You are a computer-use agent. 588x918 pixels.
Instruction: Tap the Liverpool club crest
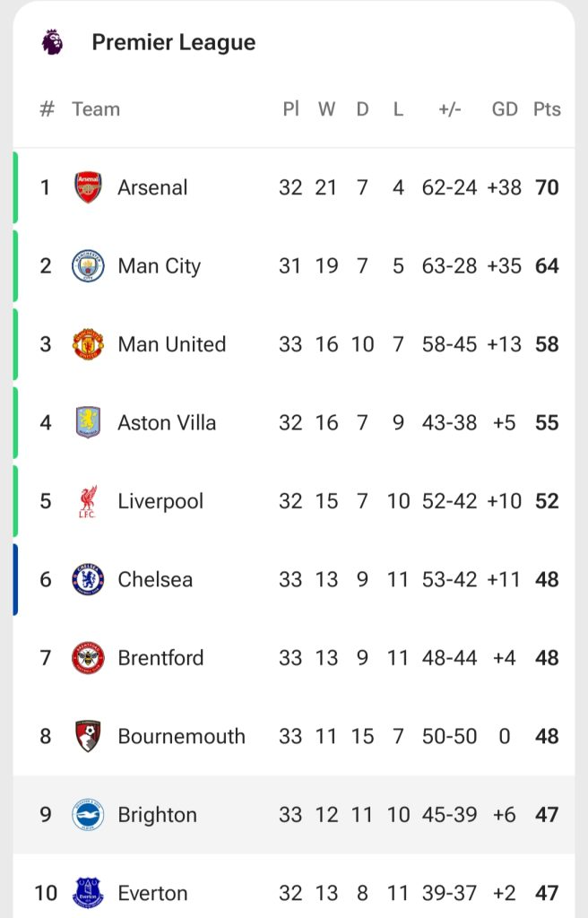(x=88, y=501)
